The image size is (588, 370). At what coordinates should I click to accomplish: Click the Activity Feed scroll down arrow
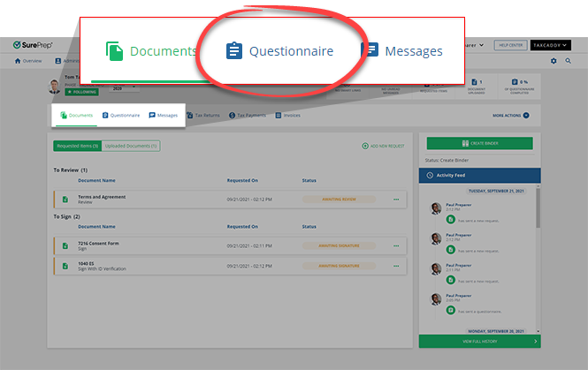coord(538,331)
